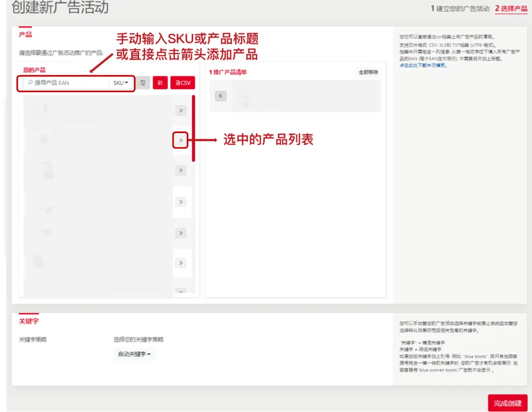Image resolution: width=532 pixels, height=412 pixels.
Task: Click the 搜寻产品 EAN search field
Action: (66, 83)
